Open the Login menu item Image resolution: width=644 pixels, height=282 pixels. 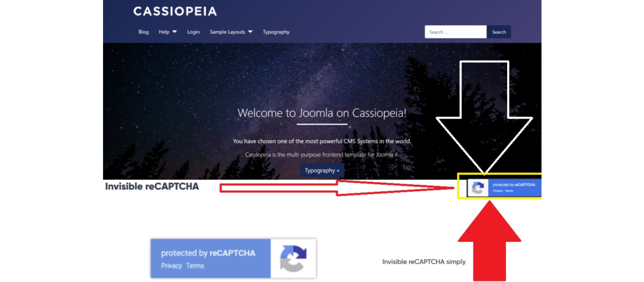[x=193, y=32]
